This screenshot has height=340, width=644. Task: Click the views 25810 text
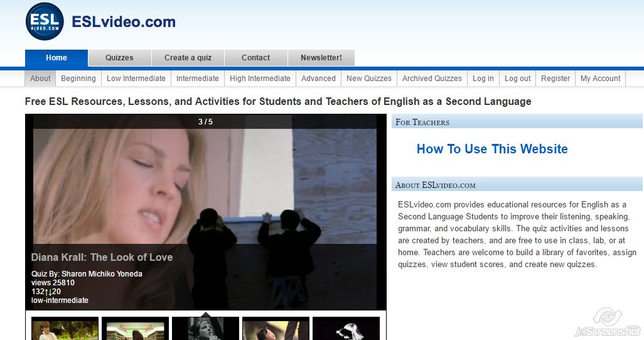click(53, 283)
